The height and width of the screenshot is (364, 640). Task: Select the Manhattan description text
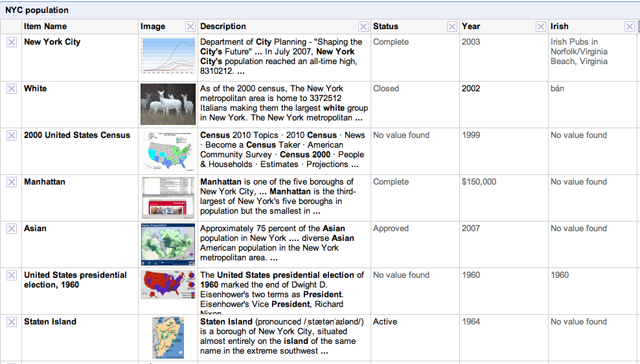278,196
